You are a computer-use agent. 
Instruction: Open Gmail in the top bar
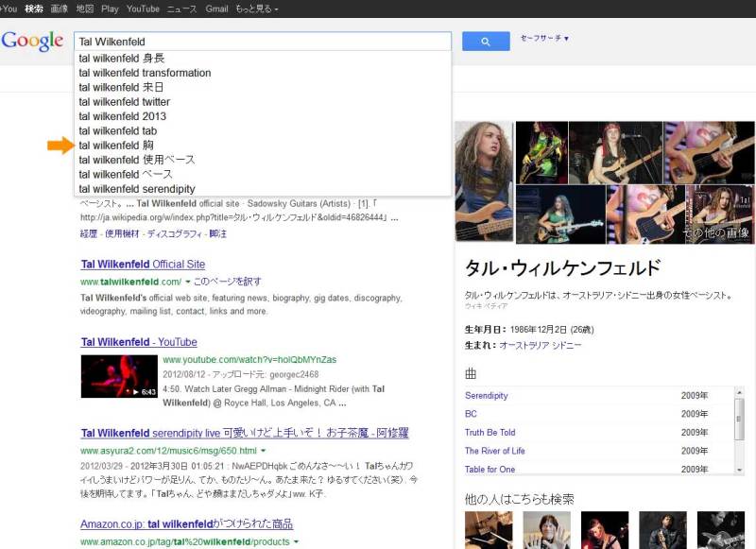point(216,9)
